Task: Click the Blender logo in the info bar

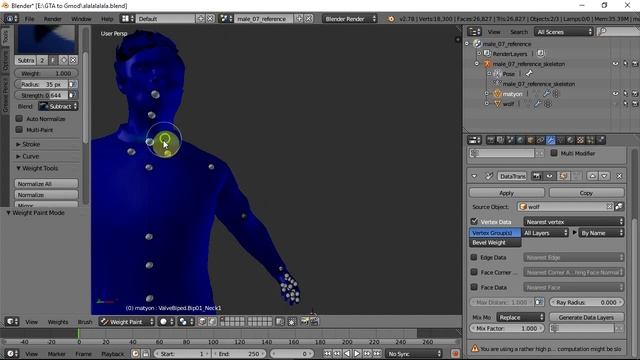Action: point(391,19)
